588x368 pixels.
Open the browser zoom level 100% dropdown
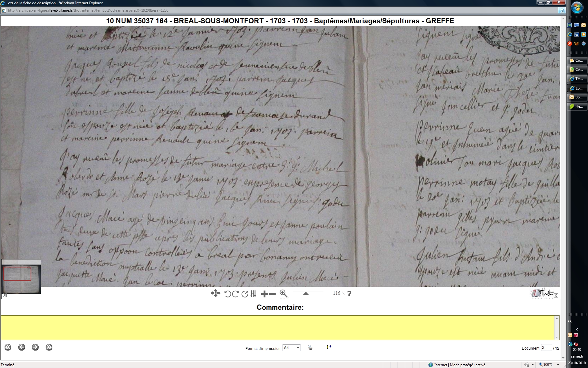coord(558,365)
